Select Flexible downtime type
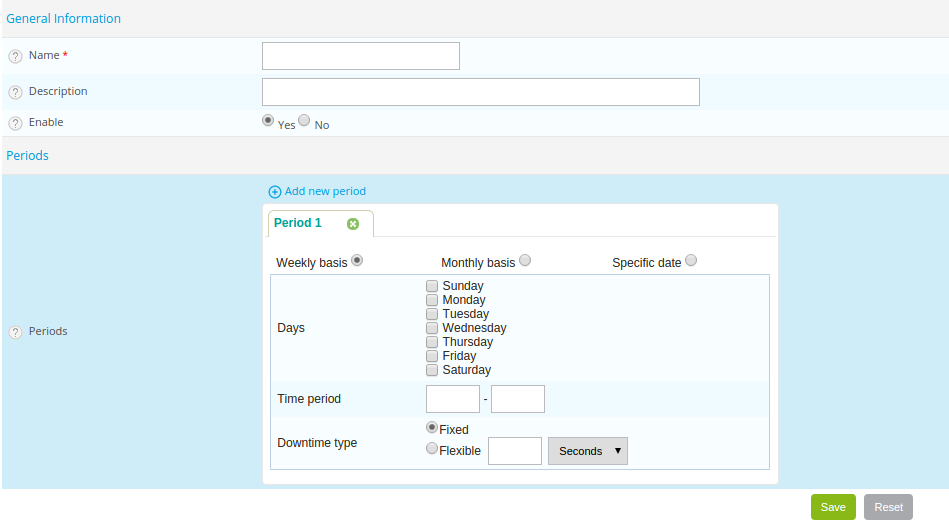The image size is (949, 530). [x=432, y=449]
